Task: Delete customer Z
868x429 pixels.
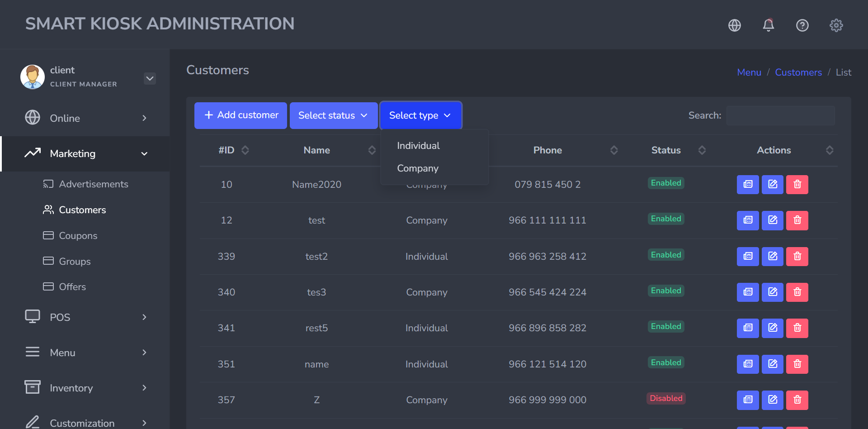Action: click(797, 400)
